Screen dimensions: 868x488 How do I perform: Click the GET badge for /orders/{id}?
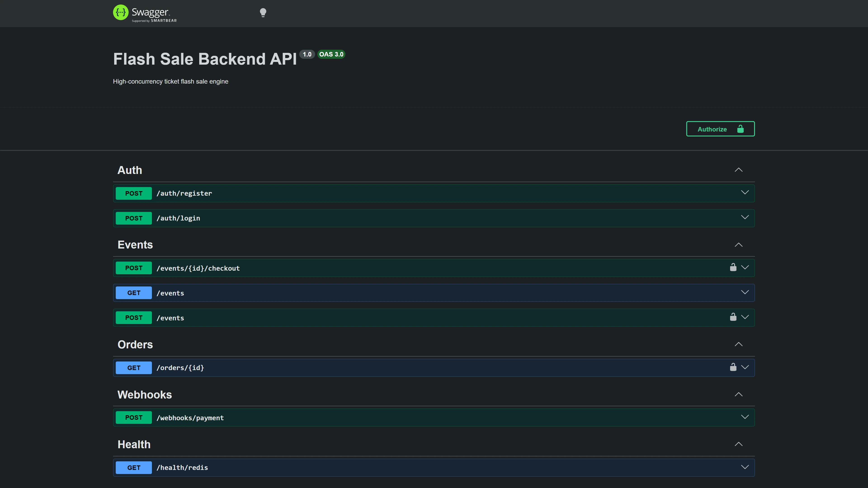click(134, 368)
